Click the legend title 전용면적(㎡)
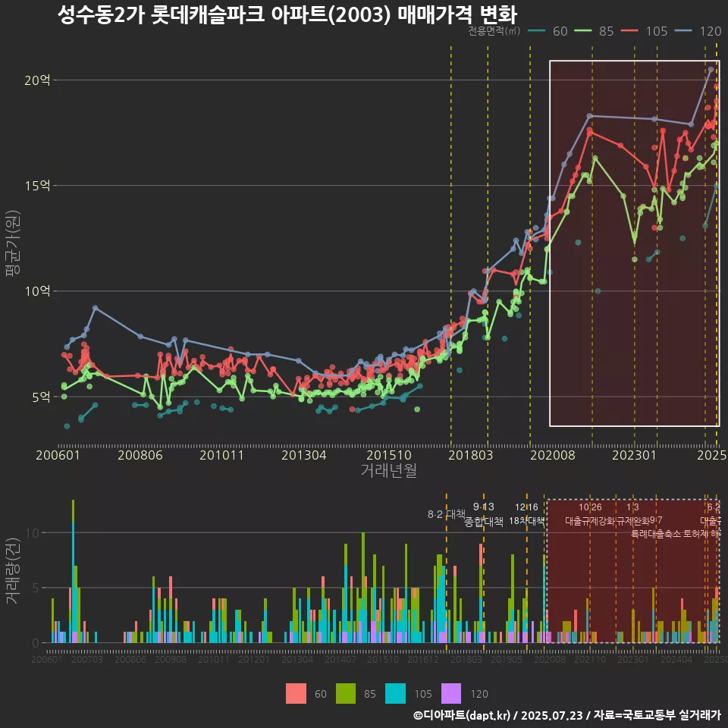 click(494, 31)
